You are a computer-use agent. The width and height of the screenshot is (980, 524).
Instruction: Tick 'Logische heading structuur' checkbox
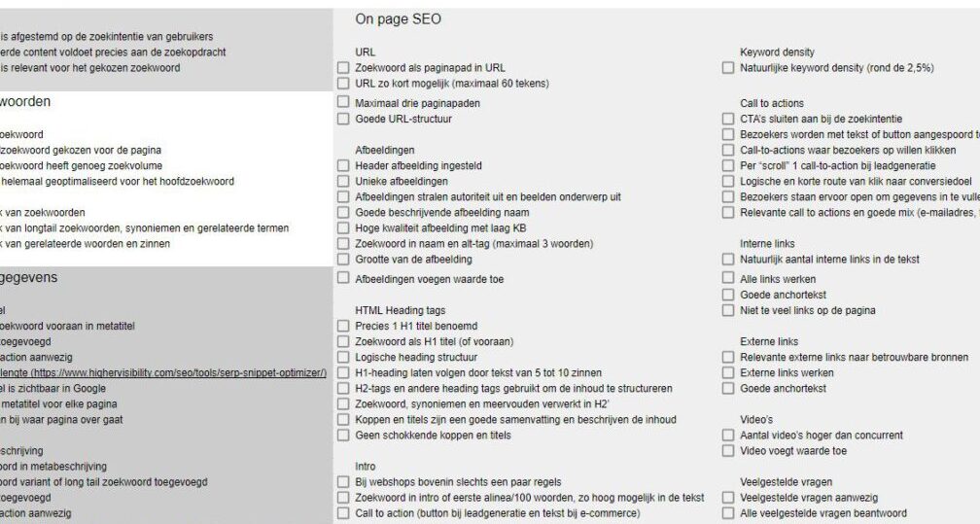[343, 357]
